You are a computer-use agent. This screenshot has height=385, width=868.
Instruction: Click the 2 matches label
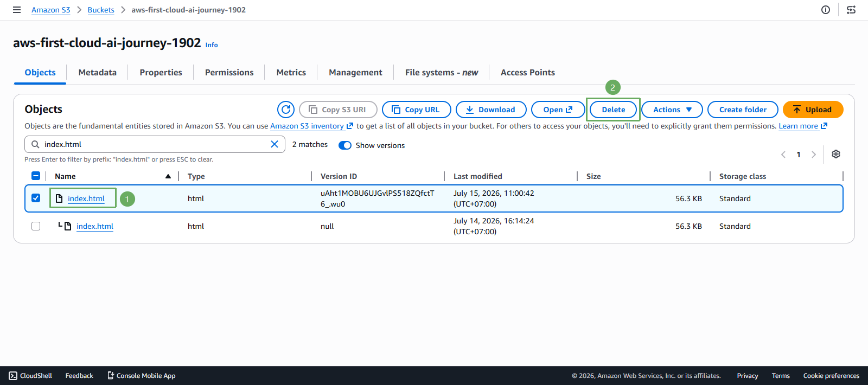tap(310, 144)
